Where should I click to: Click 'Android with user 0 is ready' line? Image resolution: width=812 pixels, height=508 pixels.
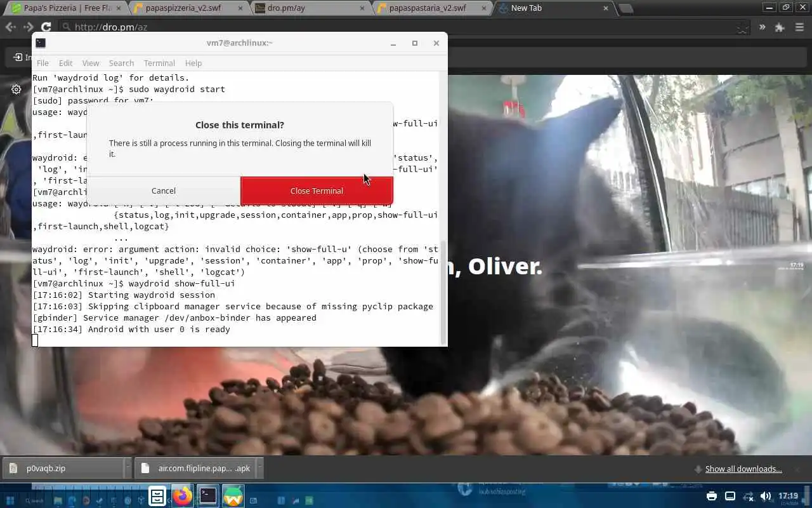tap(131, 329)
